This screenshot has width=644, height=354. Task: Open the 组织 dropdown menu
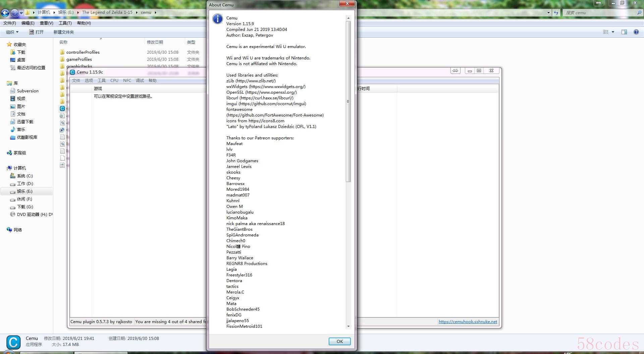click(x=12, y=32)
